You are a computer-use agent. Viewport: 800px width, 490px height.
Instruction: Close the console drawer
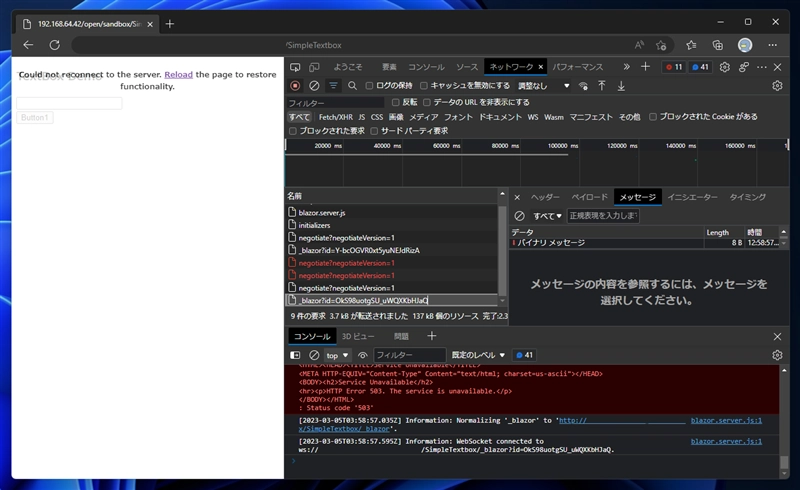click(x=777, y=336)
